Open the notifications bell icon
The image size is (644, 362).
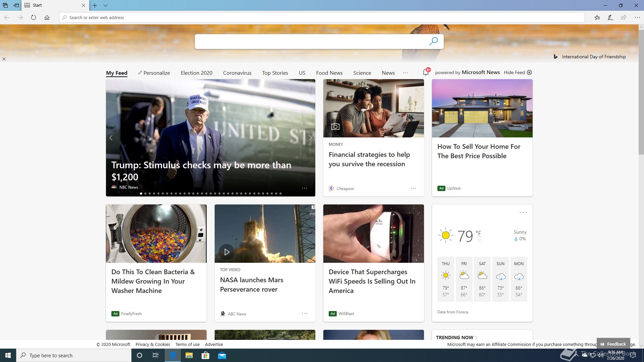(426, 72)
